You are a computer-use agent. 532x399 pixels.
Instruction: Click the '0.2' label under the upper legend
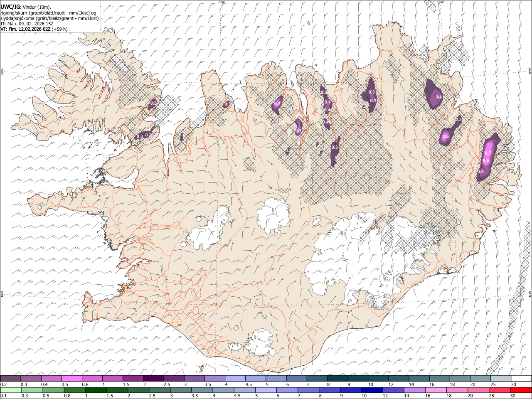click(3, 384)
